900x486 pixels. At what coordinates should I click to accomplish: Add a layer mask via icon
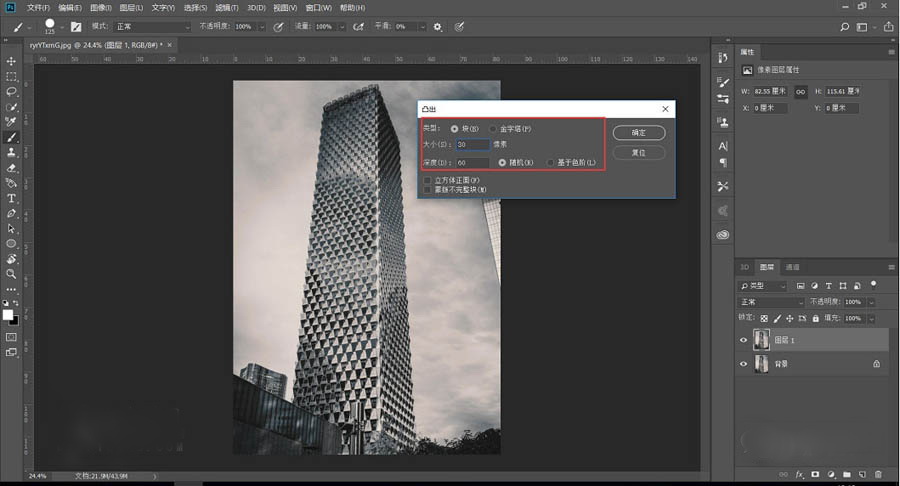(x=815, y=473)
